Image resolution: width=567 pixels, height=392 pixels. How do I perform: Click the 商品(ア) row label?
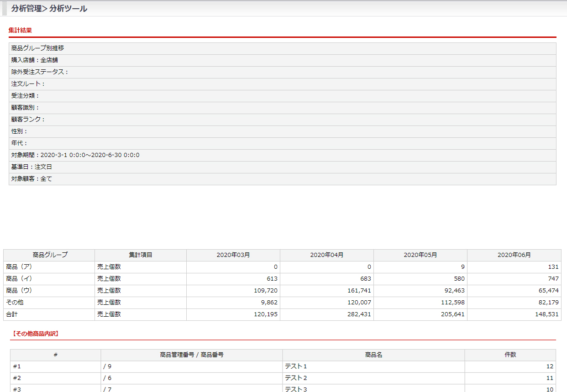coord(19,267)
